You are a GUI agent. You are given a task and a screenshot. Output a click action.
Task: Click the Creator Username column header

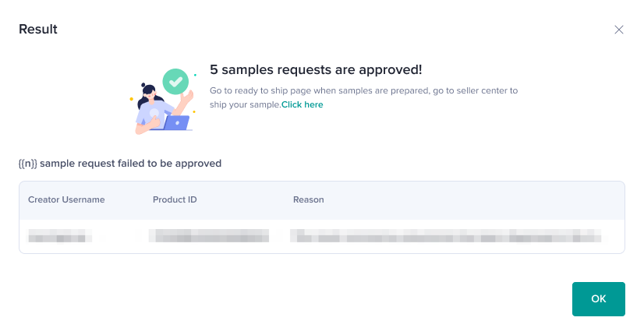click(x=66, y=199)
